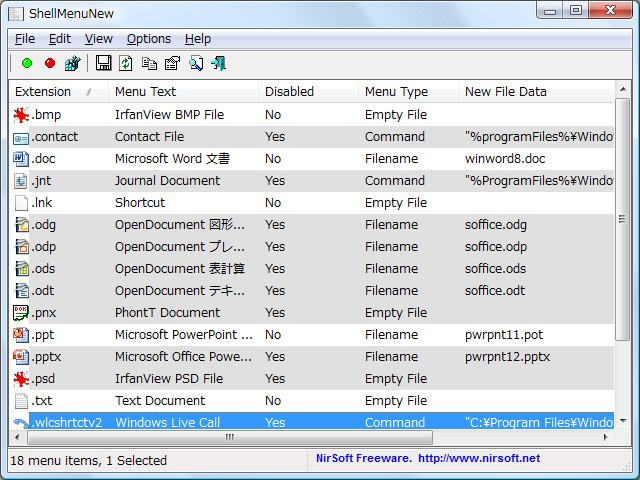Click the blank file icon beside .lnk
640x480 pixels.
[x=21, y=203]
